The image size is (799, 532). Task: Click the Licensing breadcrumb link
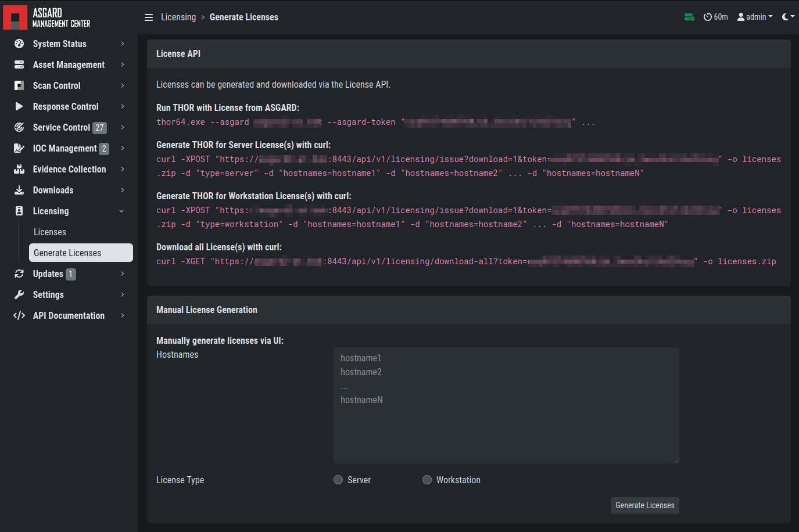[x=178, y=17]
